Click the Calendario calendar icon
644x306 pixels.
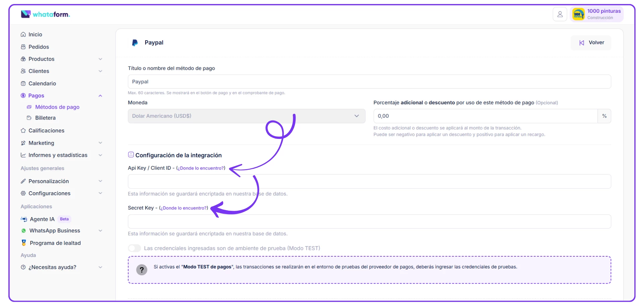[23, 84]
